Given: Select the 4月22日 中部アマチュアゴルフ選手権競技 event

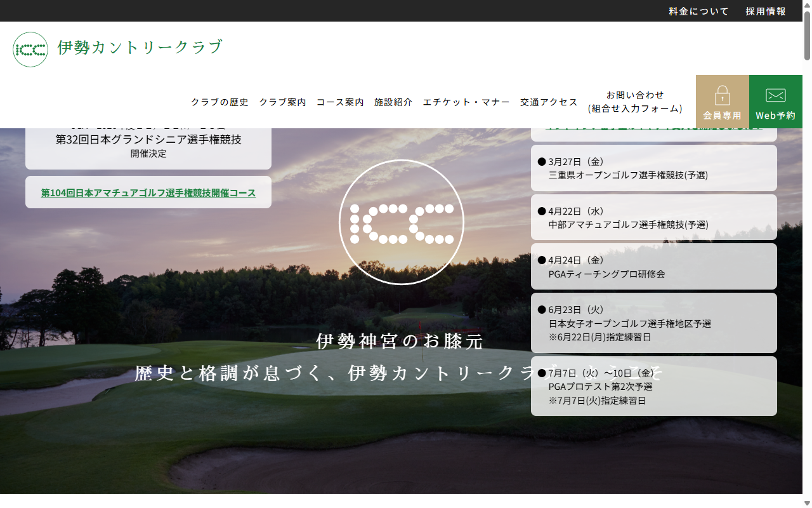Looking at the screenshot, I should coord(654,217).
